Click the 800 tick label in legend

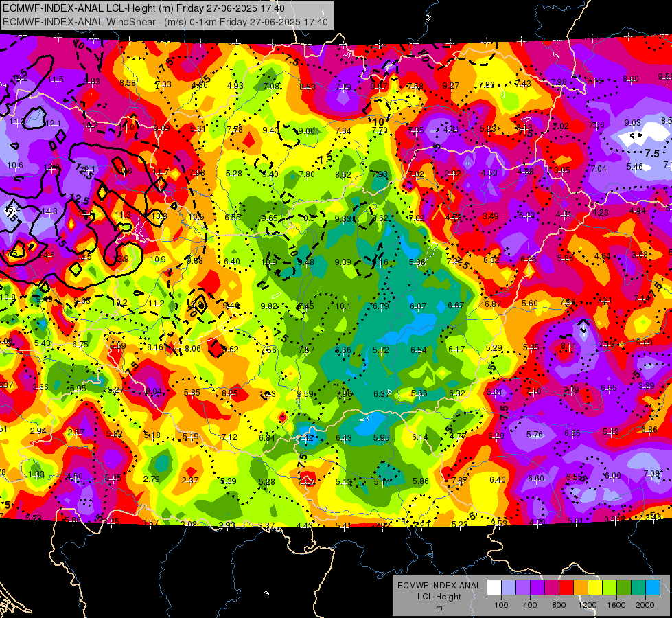[x=559, y=605]
